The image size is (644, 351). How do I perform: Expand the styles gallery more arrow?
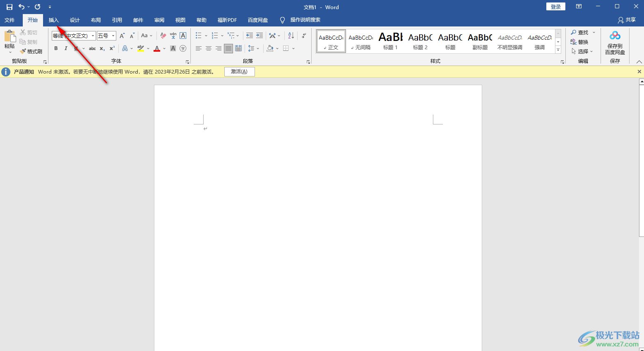558,50
